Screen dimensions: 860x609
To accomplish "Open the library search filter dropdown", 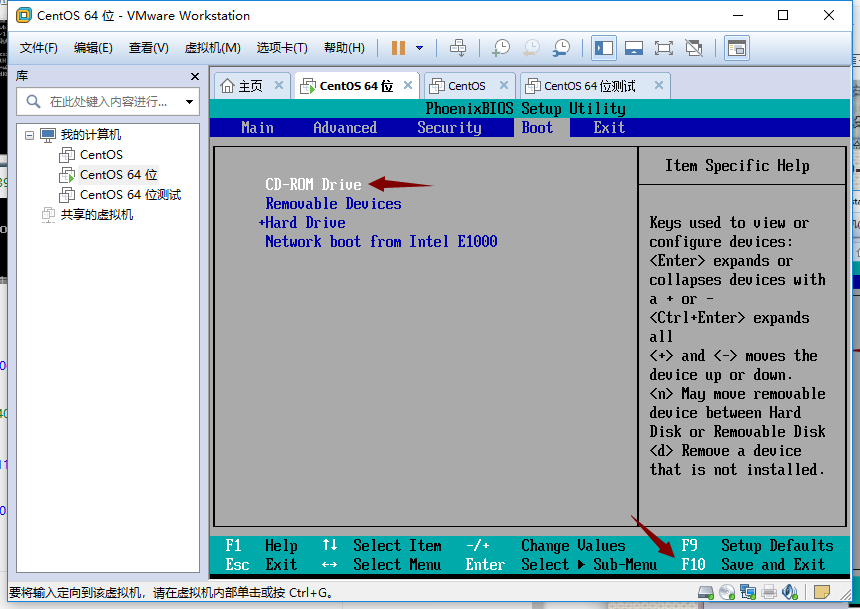I will point(189,102).
